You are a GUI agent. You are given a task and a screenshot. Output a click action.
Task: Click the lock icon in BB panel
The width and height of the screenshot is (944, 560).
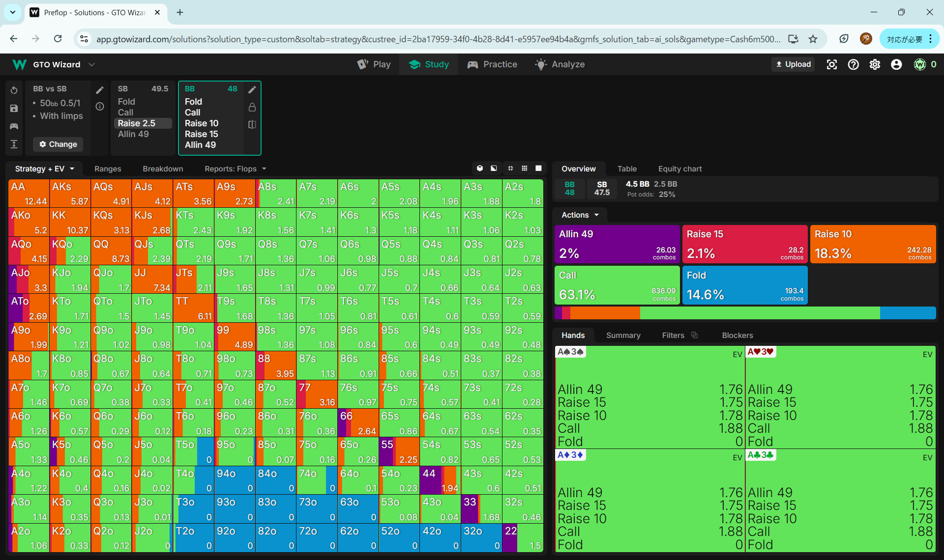pyautogui.click(x=252, y=107)
